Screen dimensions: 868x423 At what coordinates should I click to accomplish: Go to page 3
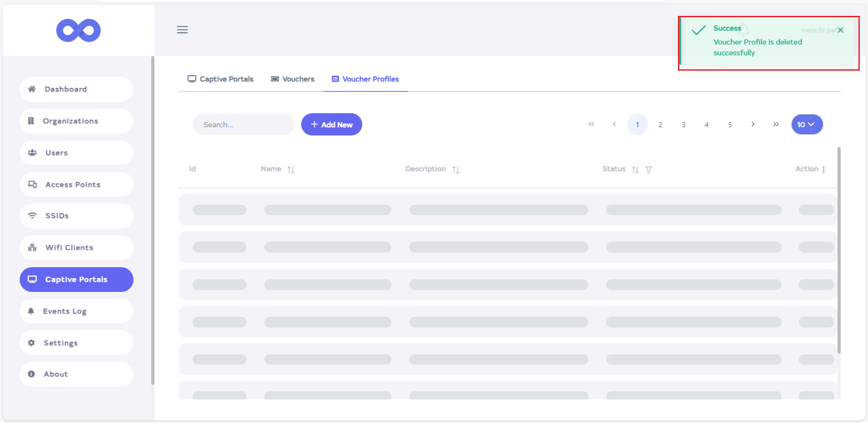pos(684,125)
